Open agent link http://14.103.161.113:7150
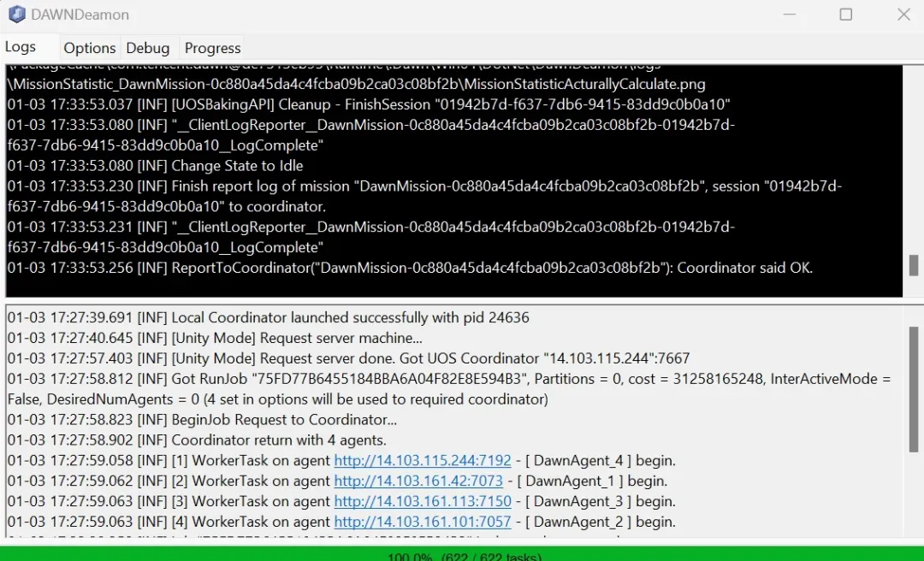The image size is (924, 561). (423, 501)
